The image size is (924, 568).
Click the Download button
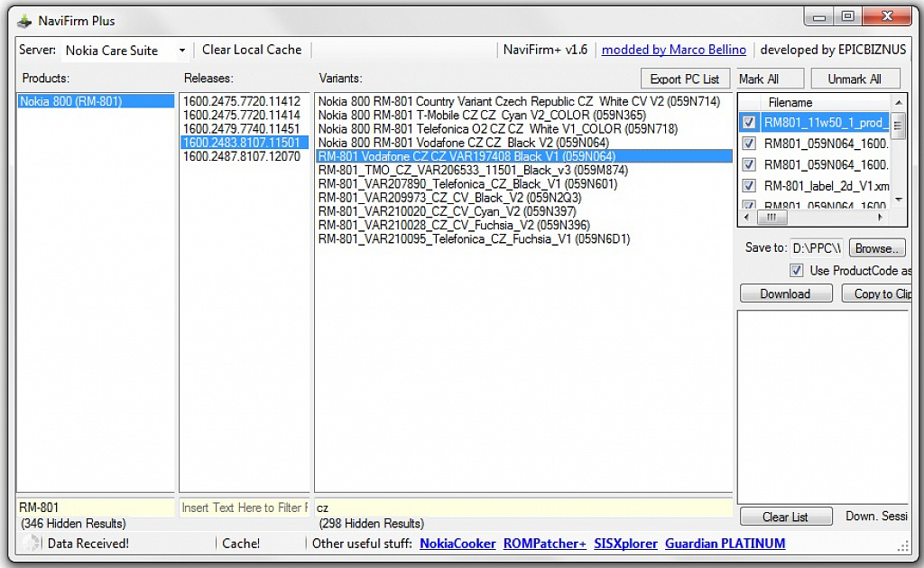coord(786,293)
